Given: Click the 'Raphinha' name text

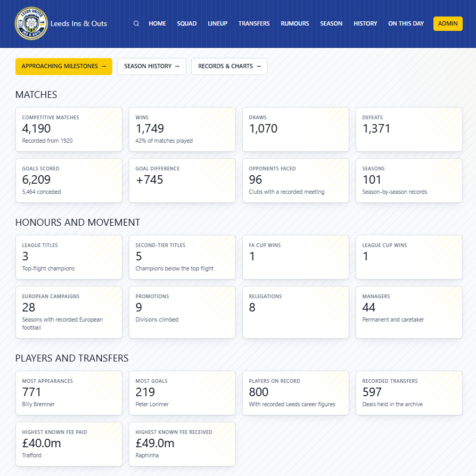Looking at the screenshot, I should [x=147, y=455].
